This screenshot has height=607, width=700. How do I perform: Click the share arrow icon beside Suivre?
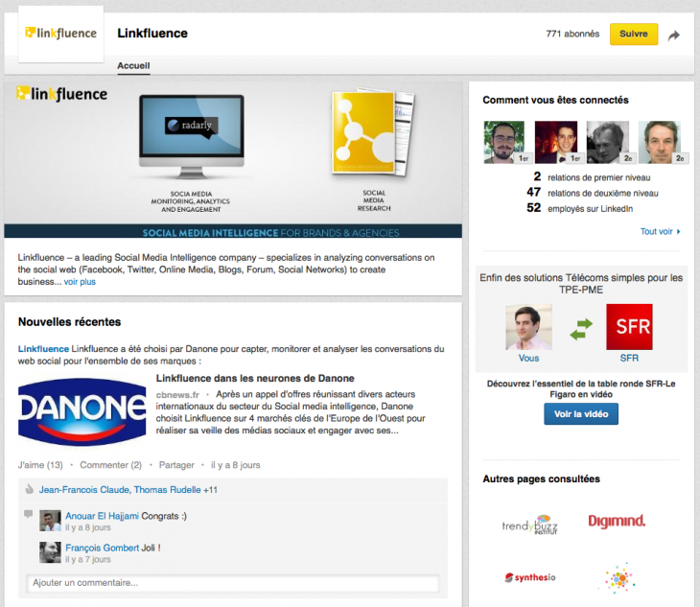pyautogui.click(x=674, y=35)
